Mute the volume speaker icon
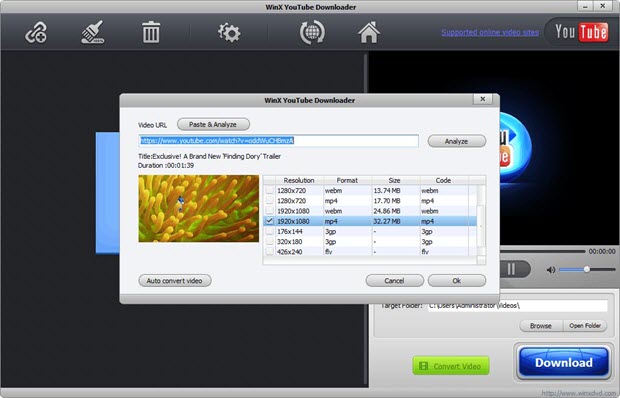The height and width of the screenshot is (398, 620). tap(550, 270)
